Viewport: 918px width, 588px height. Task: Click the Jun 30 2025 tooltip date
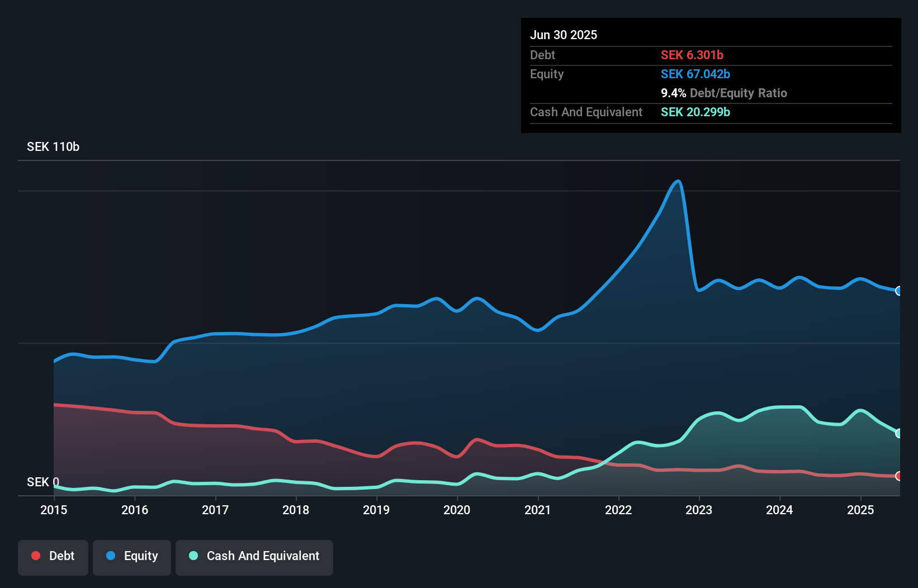[564, 35]
